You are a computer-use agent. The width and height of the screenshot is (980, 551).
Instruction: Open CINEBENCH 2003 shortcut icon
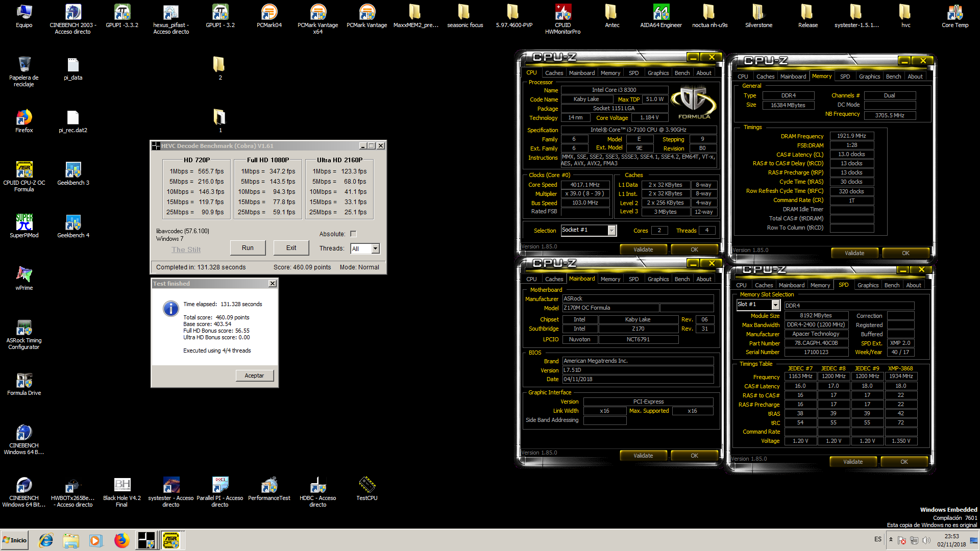coord(73,19)
